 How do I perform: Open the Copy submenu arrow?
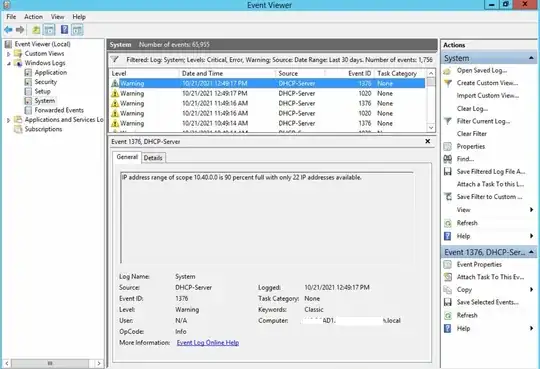531,290
